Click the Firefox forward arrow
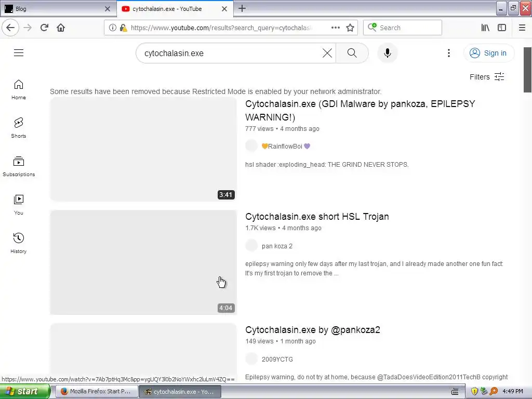532x399 pixels. (x=28, y=28)
